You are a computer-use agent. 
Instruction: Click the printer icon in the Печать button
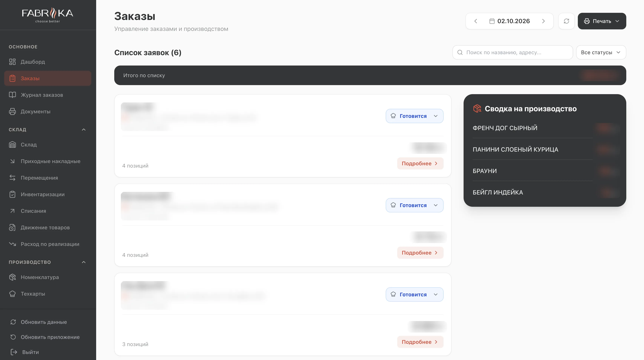tap(586, 21)
